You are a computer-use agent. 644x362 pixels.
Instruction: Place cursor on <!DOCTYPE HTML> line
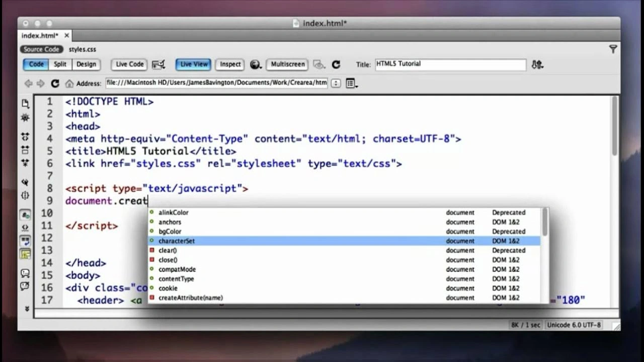[109, 102]
